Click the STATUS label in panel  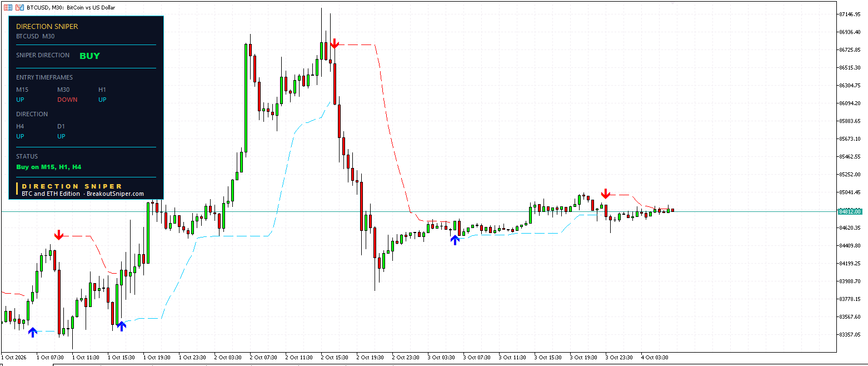point(27,156)
